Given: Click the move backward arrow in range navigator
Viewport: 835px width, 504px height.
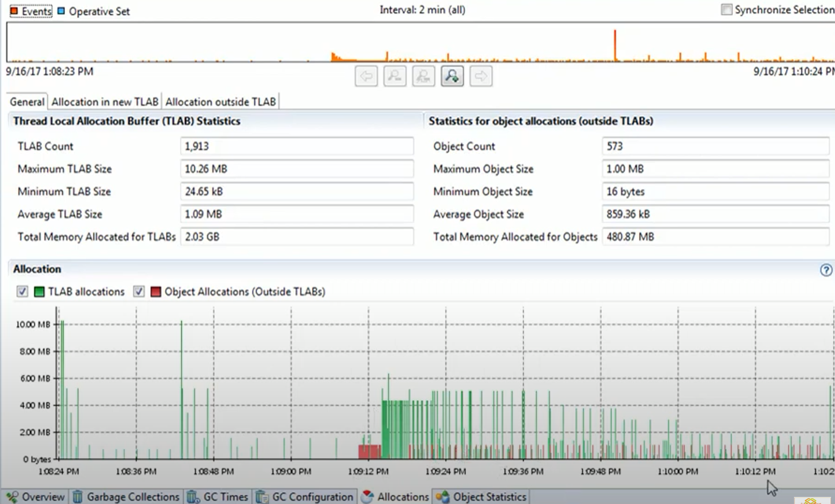Looking at the screenshot, I should pyautogui.click(x=366, y=76).
